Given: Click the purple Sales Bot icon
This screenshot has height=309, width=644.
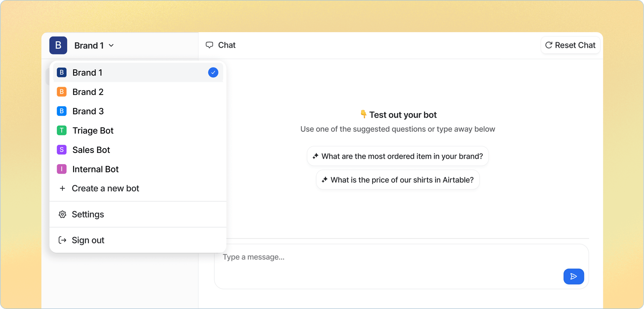Looking at the screenshot, I should [x=62, y=150].
